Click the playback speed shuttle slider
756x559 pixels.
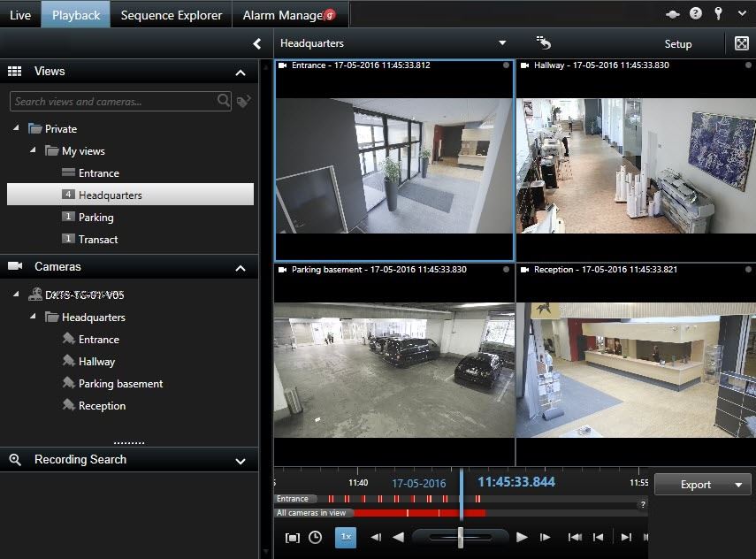(461, 537)
